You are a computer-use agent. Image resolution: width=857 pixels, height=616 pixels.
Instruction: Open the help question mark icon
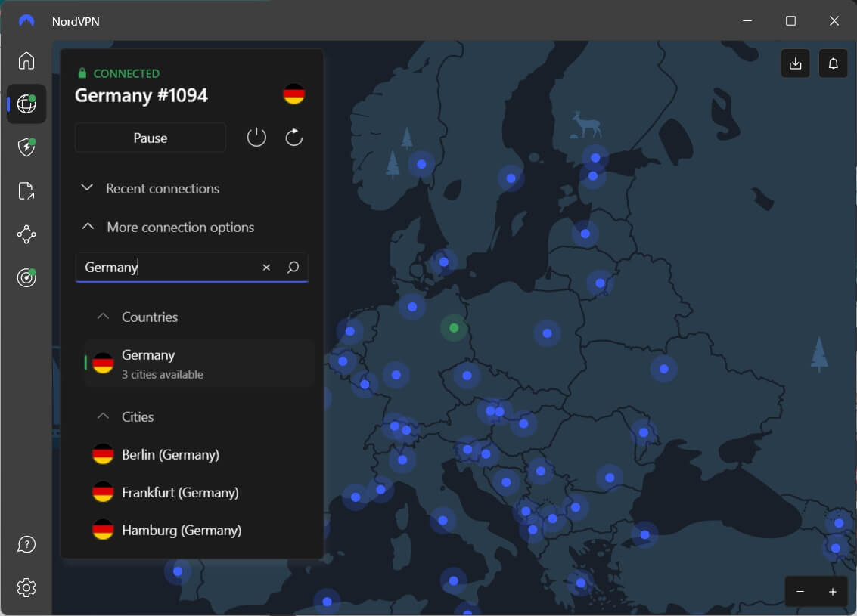(x=26, y=543)
